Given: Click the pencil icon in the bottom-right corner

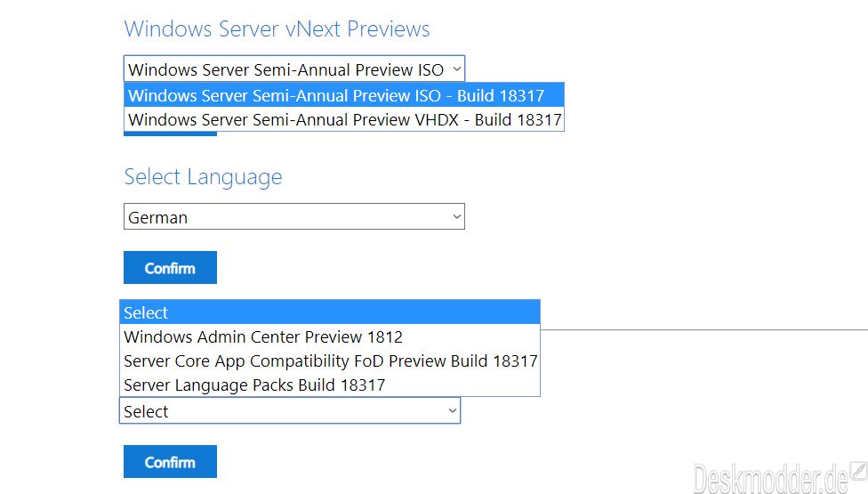Looking at the screenshot, I should coord(859,471).
